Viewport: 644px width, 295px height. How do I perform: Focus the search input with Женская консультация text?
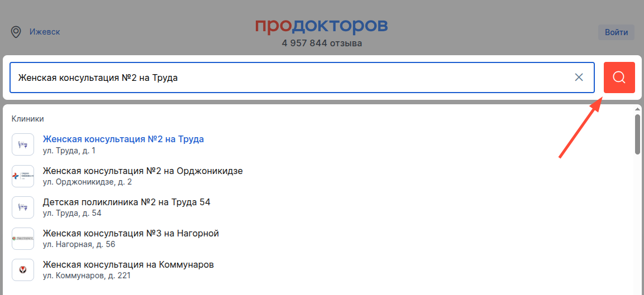coord(302,78)
